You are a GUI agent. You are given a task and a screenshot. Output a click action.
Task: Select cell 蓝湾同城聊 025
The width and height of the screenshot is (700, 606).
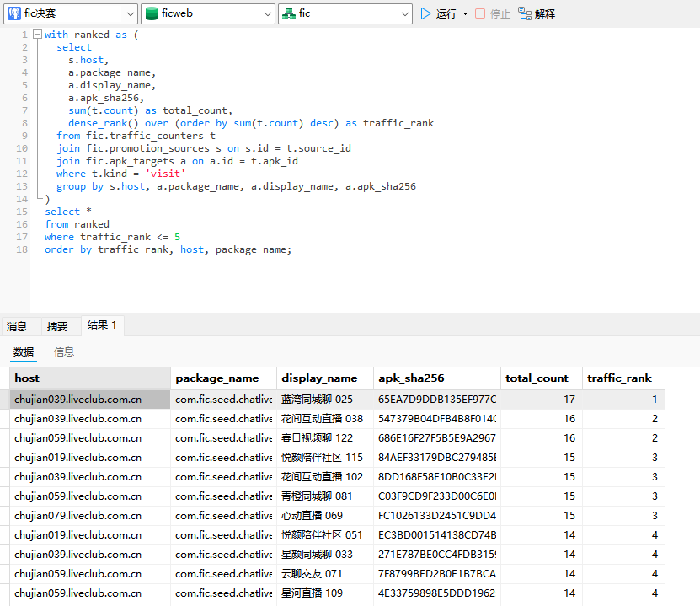[325, 400]
